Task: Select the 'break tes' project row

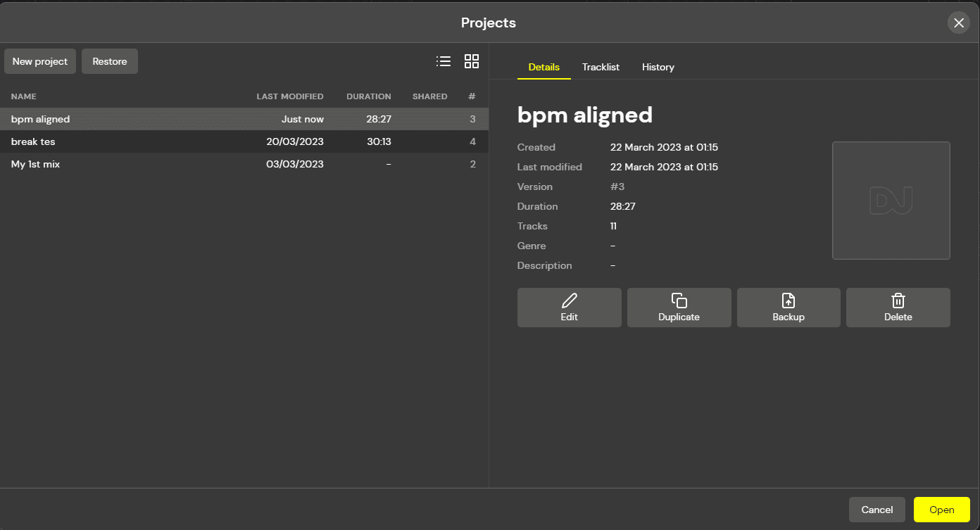Action: 244,141
